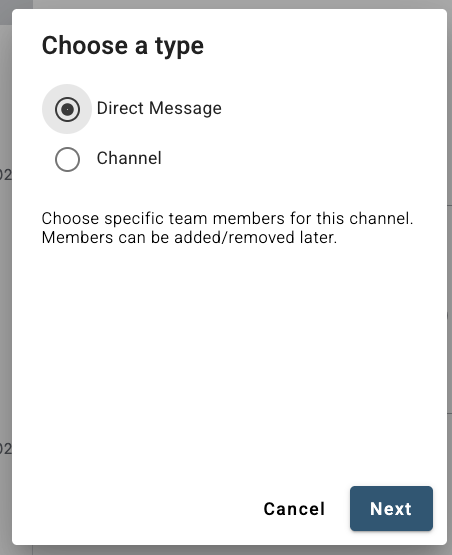
Task: Proceed with the Next button
Action: [391, 509]
